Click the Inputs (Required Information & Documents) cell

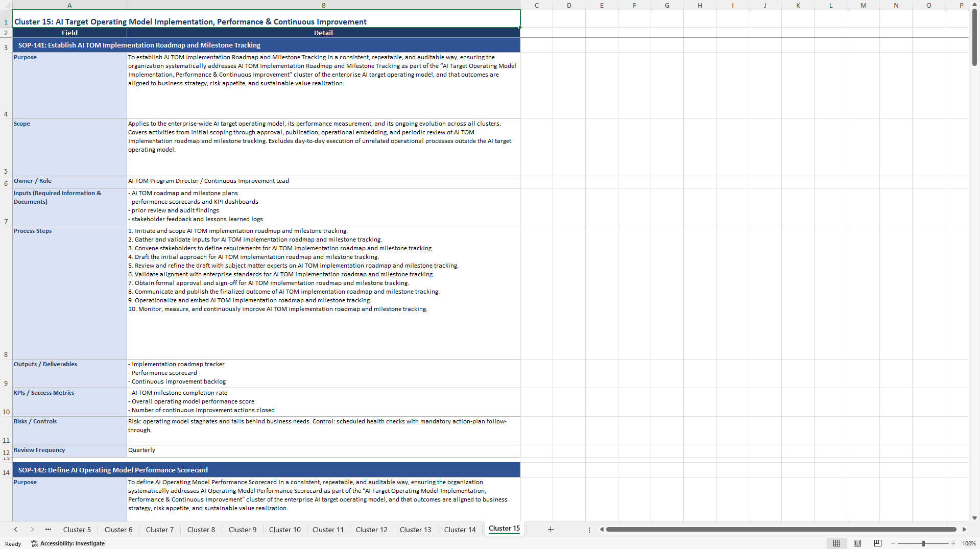(x=69, y=207)
